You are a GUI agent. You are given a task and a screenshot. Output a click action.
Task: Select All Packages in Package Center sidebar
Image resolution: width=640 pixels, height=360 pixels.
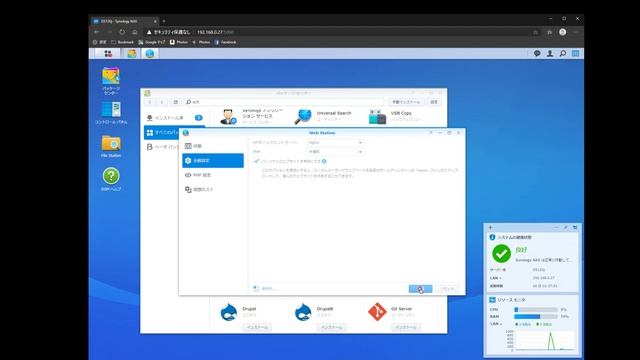[x=162, y=132]
